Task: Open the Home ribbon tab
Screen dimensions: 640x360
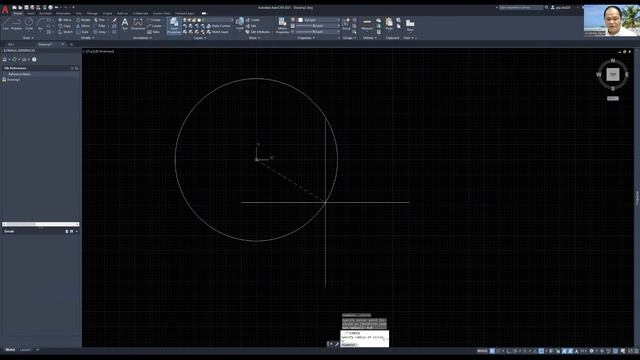Action: pyautogui.click(x=18, y=13)
